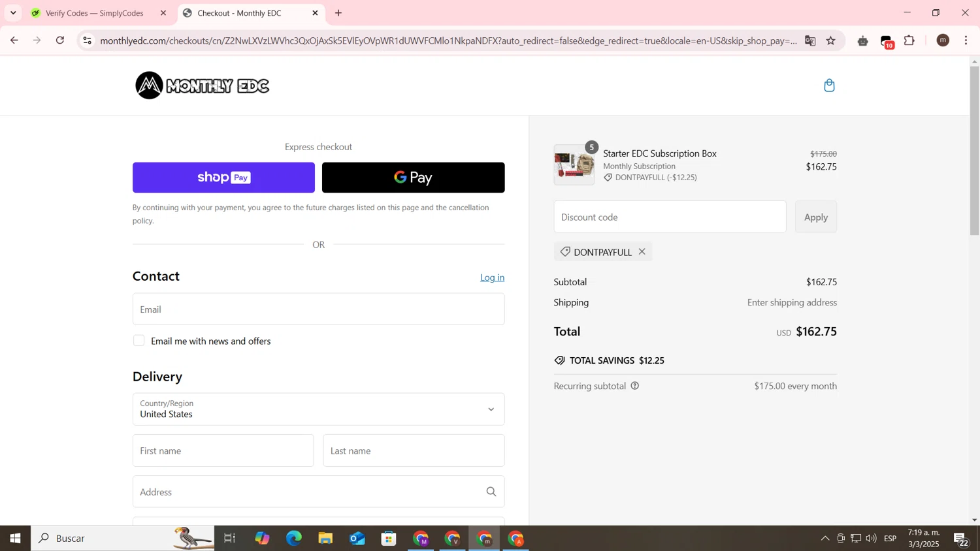
Task: Focus the First name field
Action: pyautogui.click(x=223, y=450)
